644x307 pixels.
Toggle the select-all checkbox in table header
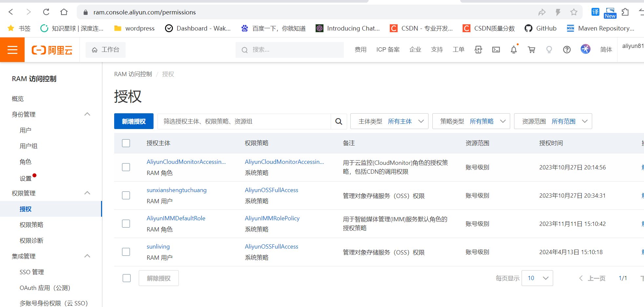coord(126,143)
